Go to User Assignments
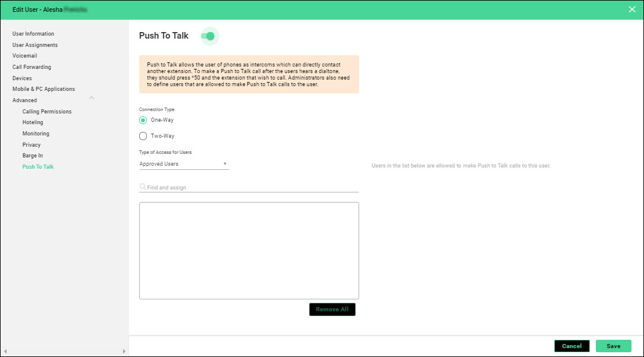Viewport: 644px width, 357px height. point(35,45)
